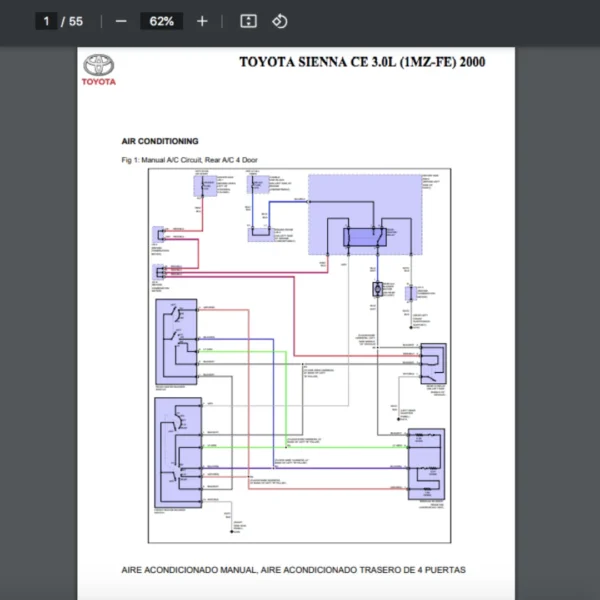Image resolution: width=600 pixels, height=600 pixels.
Task: Click the purple component block at diagram's lower right
Action: pyautogui.click(x=426, y=464)
